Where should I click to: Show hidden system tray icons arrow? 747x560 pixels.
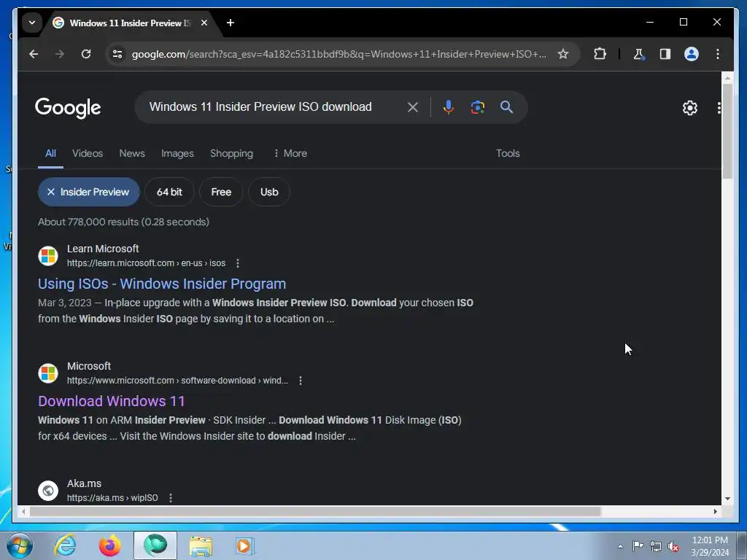[620, 546]
